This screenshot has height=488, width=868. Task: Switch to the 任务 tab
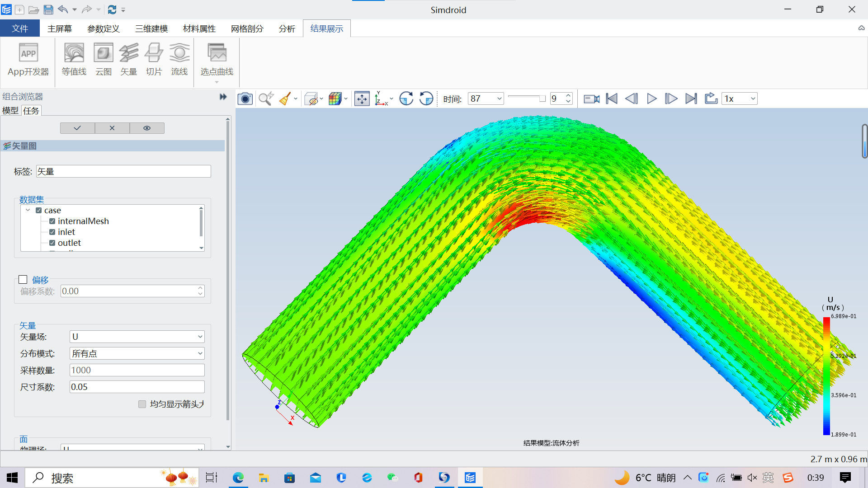(31, 111)
